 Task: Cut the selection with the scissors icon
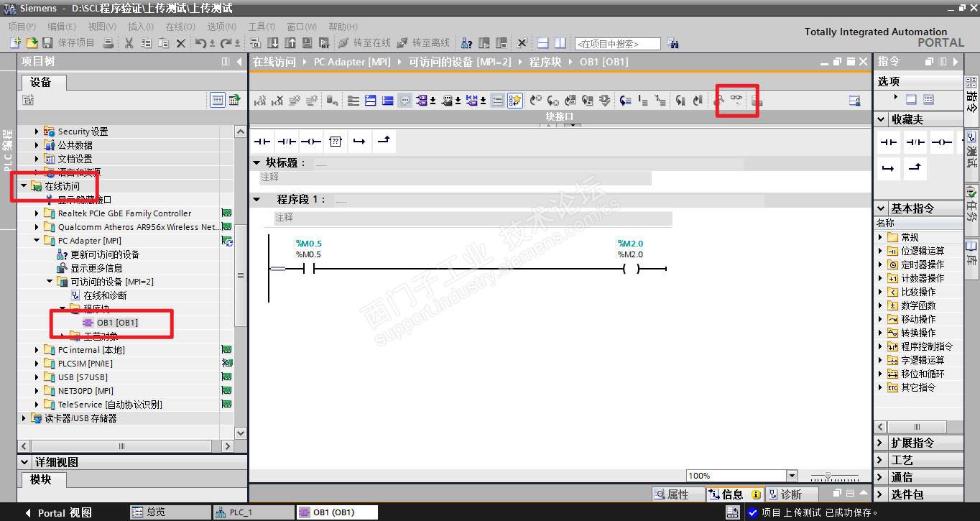click(x=129, y=43)
